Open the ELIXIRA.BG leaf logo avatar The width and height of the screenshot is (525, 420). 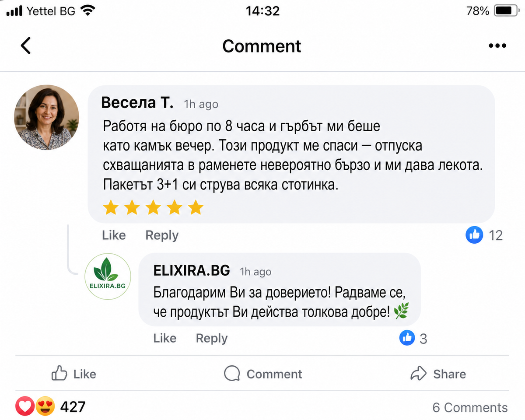click(108, 276)
